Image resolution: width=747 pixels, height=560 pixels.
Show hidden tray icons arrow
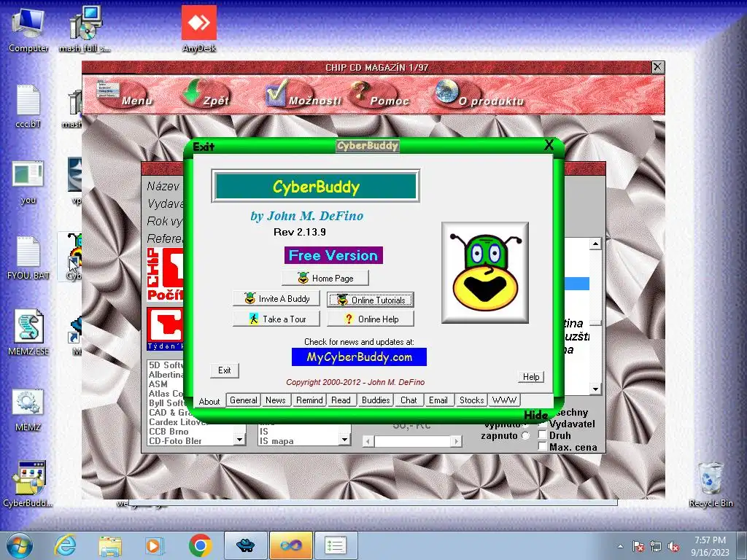[620, 546]
